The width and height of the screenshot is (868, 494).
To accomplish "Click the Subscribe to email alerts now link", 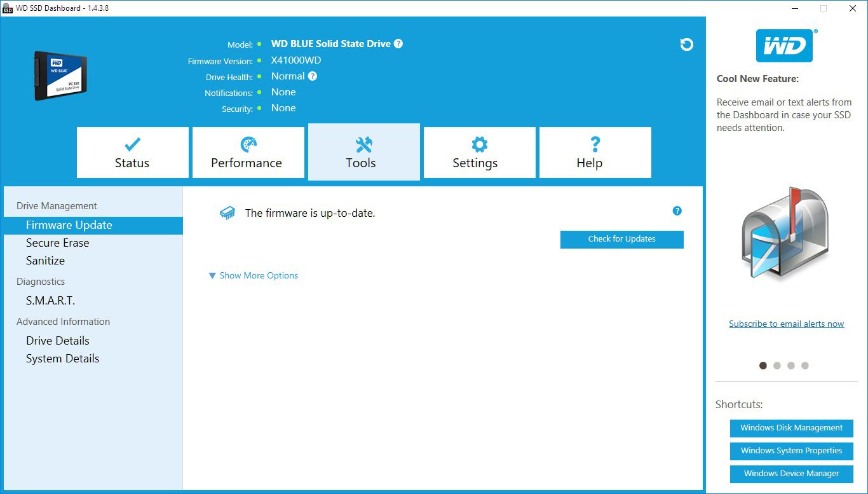I will point(786,324).
